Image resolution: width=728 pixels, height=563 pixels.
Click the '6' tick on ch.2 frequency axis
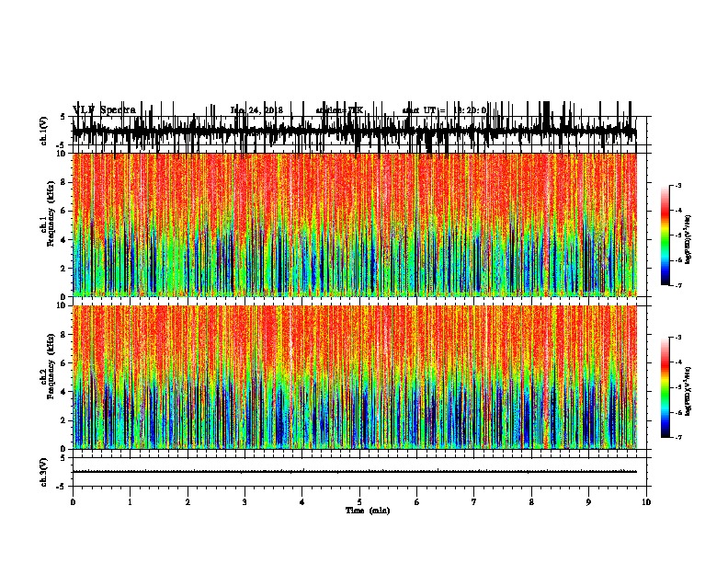(x=64, y=363)
